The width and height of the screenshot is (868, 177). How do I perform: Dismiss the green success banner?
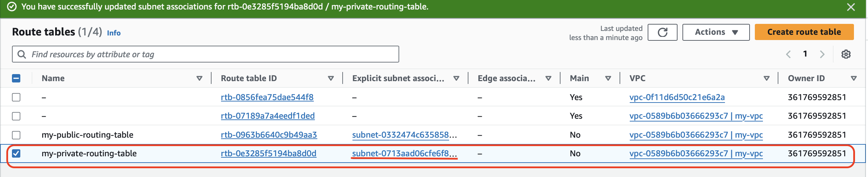(x=851, y=7)
